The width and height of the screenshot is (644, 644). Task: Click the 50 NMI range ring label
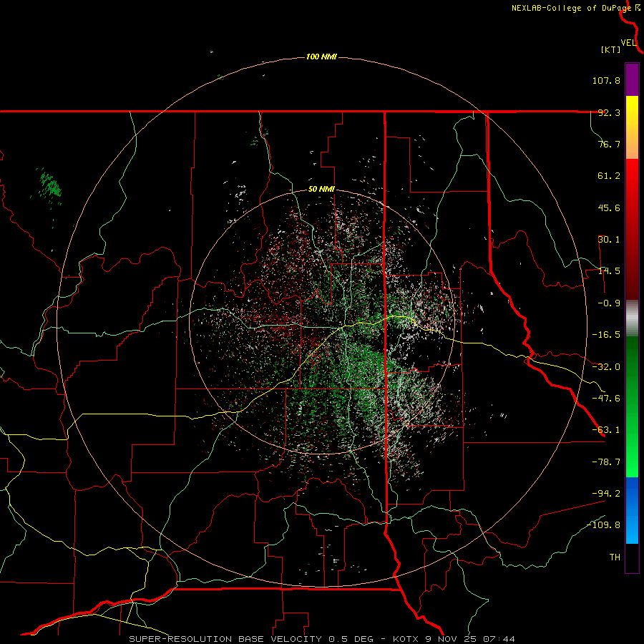[321, 190]
